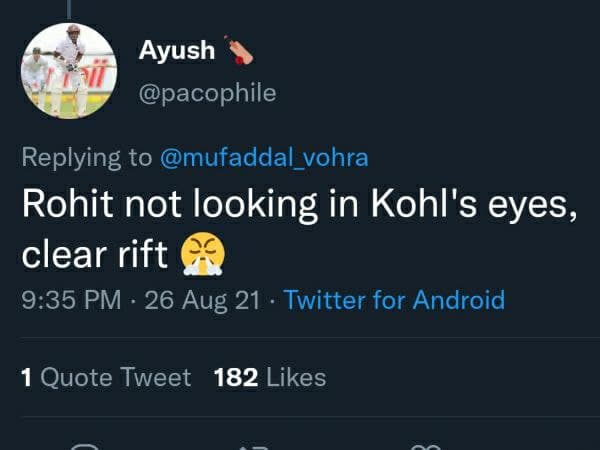Click the 'clear rift' tweet text
Screen dimensions: 600x450
pyautogui.click(x=94, y=254)
